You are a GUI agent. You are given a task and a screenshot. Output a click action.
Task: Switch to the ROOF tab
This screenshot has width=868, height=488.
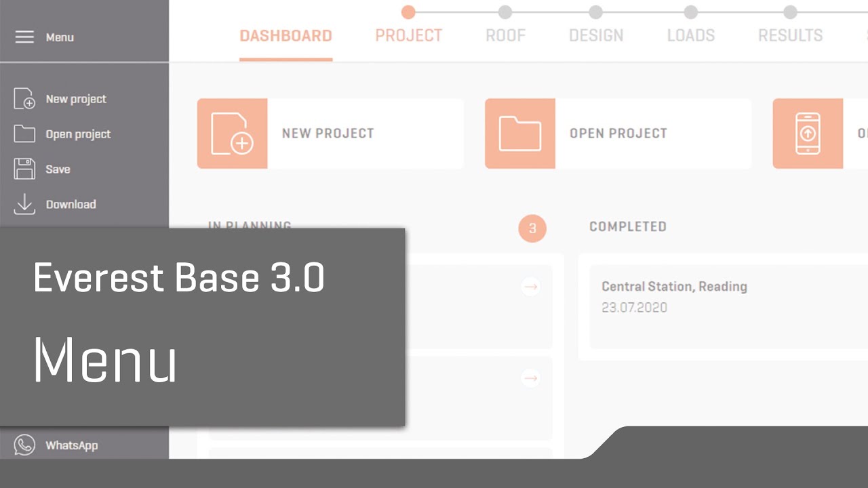coord(506,36)
